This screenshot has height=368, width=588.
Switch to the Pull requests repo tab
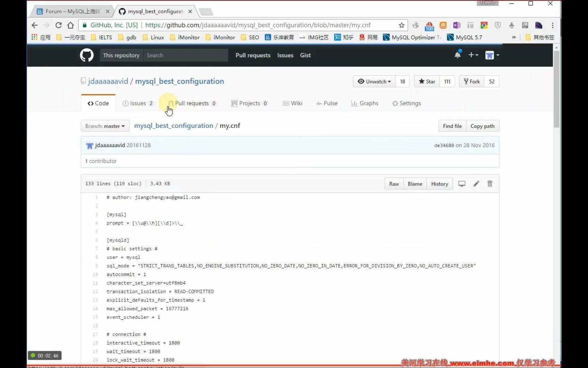click(192, 103)
